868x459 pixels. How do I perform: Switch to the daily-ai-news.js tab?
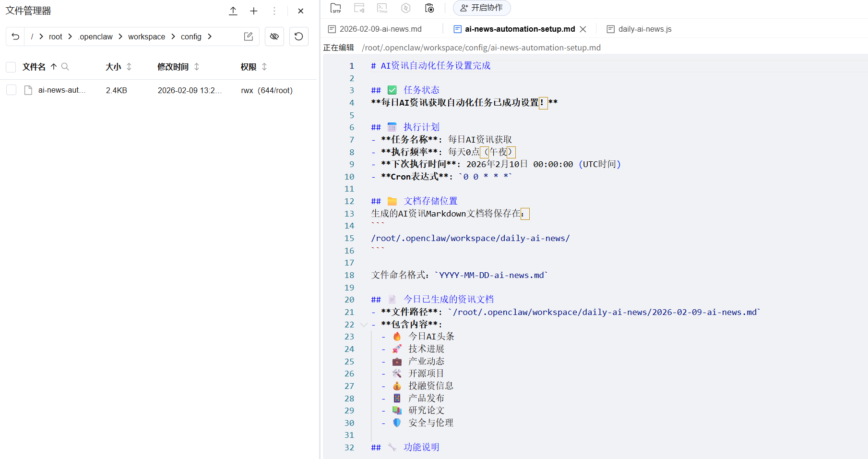pos(644,29)
